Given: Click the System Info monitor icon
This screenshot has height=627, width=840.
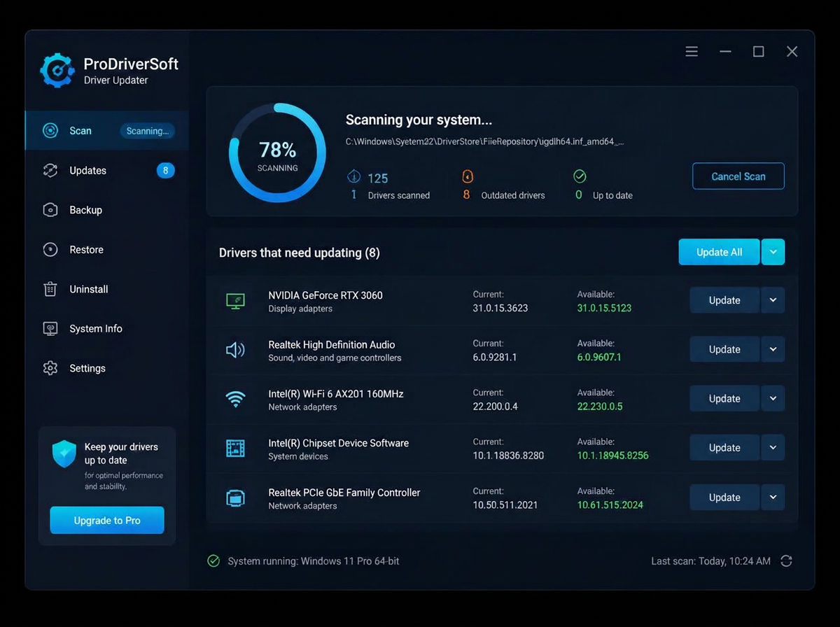Looking at the screenshot, I should click(50, 329).
